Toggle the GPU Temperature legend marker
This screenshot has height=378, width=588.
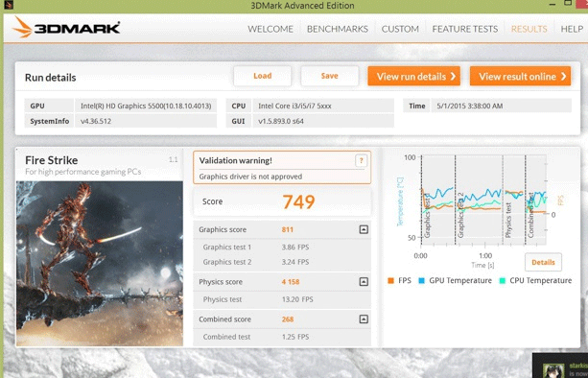pyautogui.click(x=421, y=280)
